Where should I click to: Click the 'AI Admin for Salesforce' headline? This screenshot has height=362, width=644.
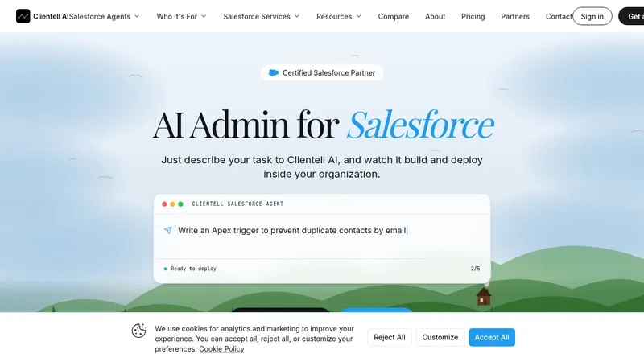point(324,125)
